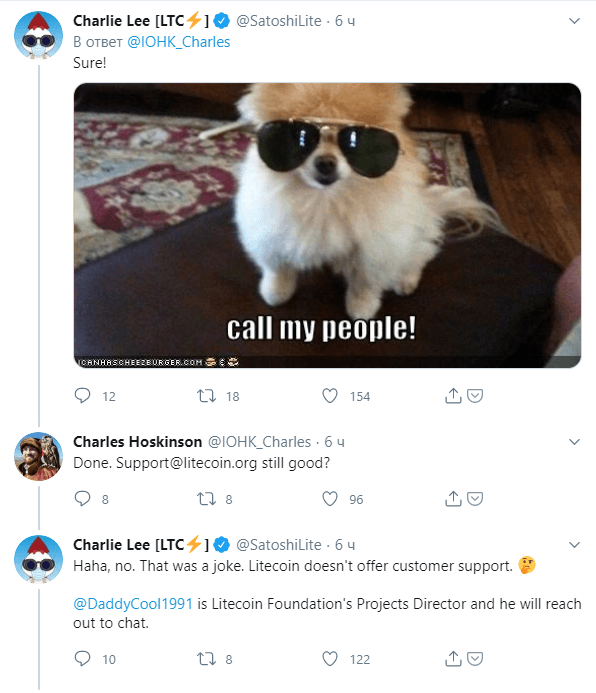
Task: Open the @IOHK_Charles mention link in reply header
Action: [x=178, y=42]
